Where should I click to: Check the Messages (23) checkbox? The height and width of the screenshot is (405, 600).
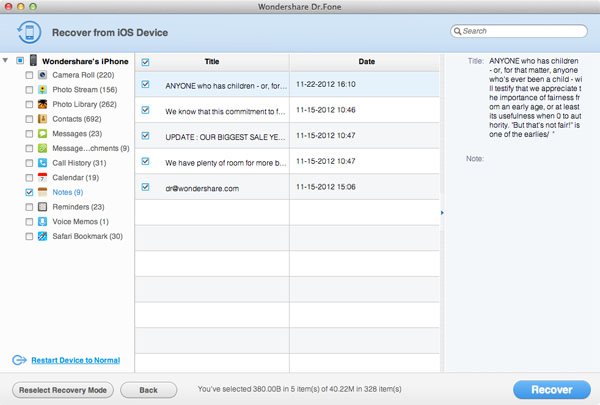tap(29, 134)
